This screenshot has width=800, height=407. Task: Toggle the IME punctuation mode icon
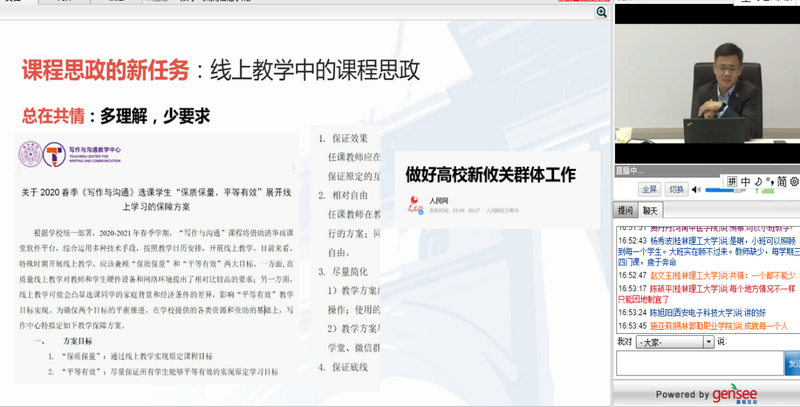pyautogui.click(x=768, y=181)
